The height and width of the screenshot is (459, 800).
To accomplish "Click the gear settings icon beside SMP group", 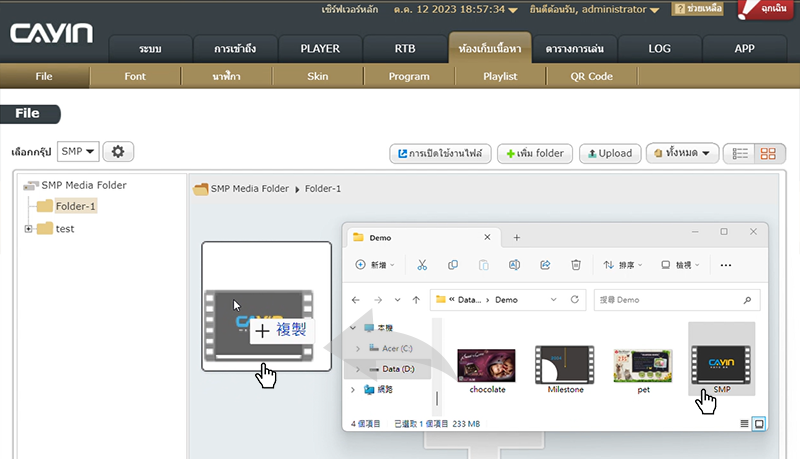I will tap(118, 152).
